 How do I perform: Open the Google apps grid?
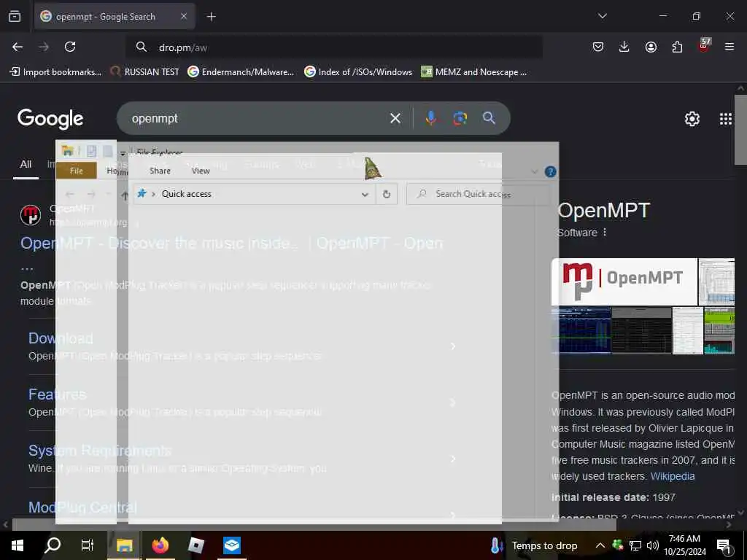click(726, 119)
